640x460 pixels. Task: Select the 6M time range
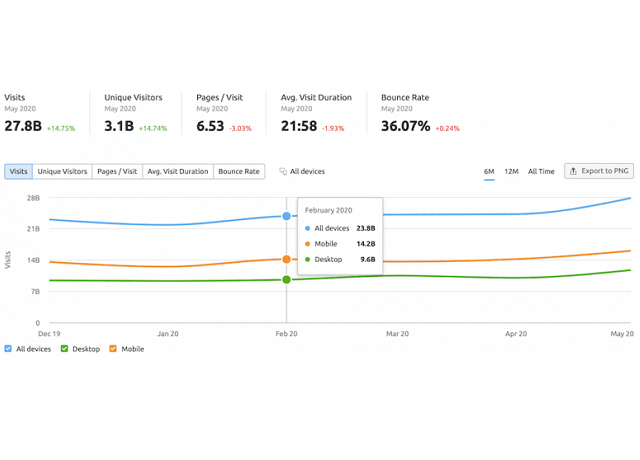pos(489,172)
